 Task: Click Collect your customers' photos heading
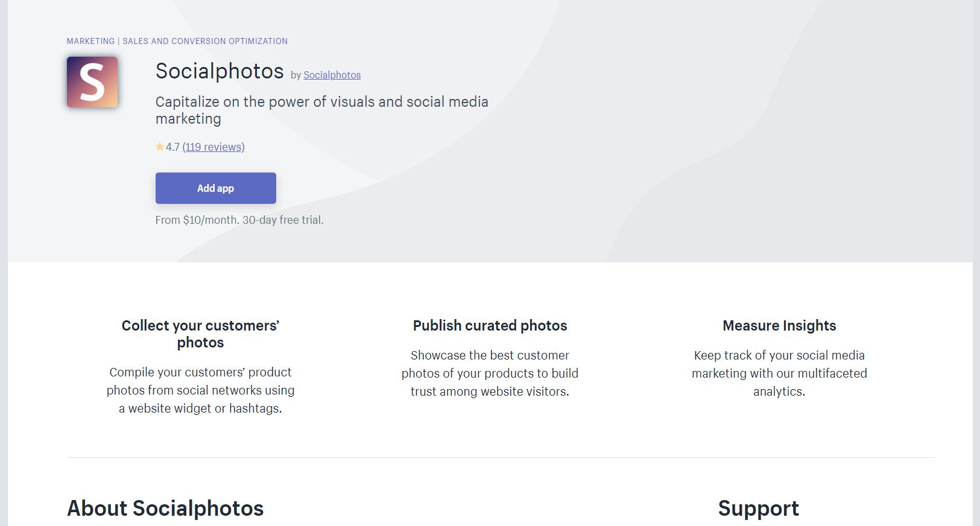pos(200,334)
